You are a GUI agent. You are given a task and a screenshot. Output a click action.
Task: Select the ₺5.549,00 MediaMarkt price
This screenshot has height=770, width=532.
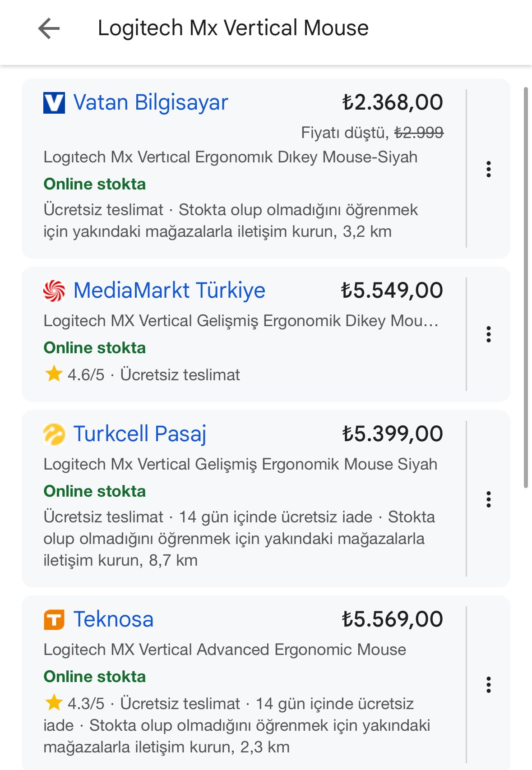click(392, 290)
